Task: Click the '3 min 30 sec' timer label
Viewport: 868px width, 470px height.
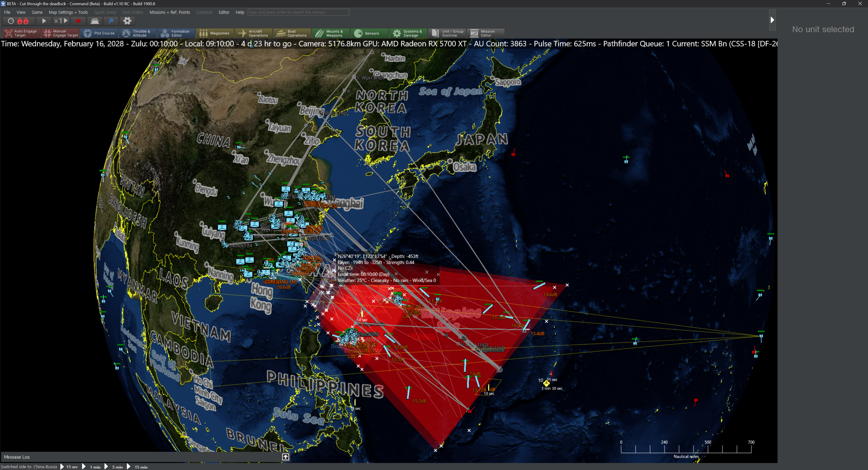Action: coord(552,388)
